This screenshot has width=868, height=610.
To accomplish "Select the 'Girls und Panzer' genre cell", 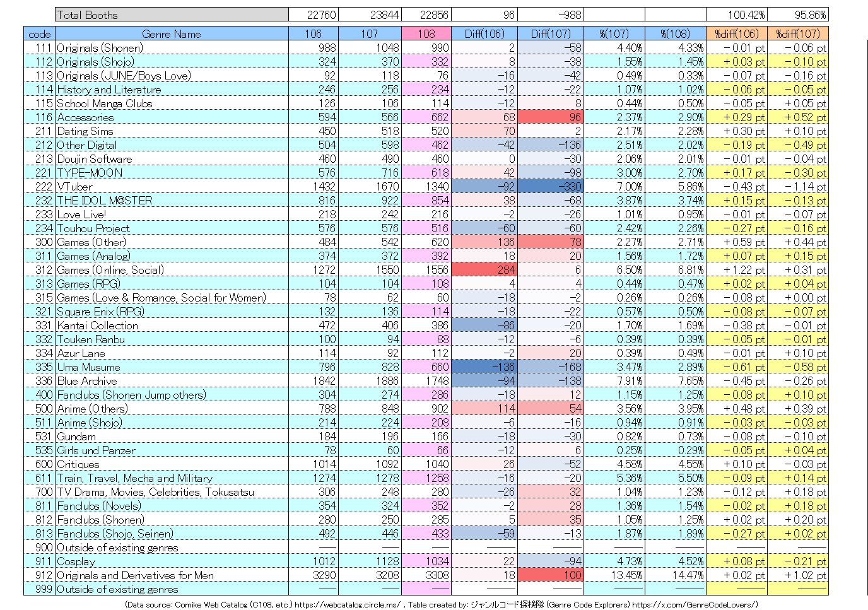I will click(x=172, y=450).
